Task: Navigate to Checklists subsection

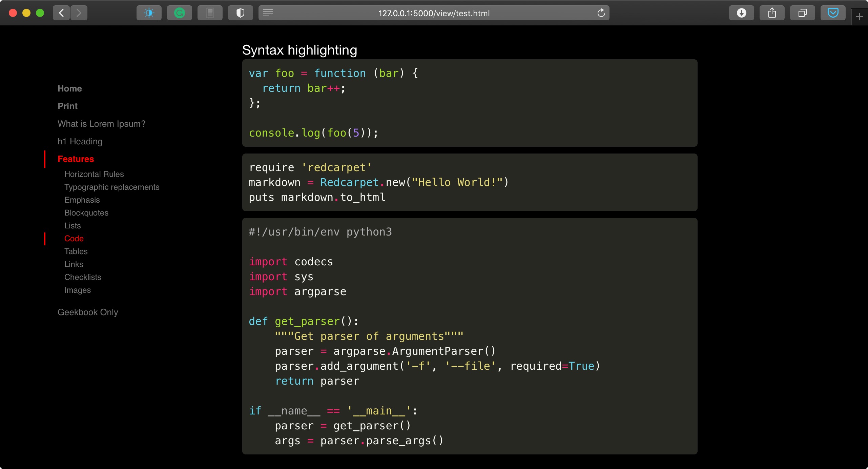Action: 83,277
